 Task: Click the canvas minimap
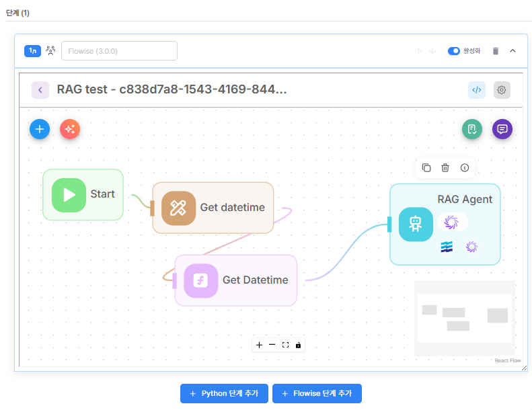[x=465, y=317]
